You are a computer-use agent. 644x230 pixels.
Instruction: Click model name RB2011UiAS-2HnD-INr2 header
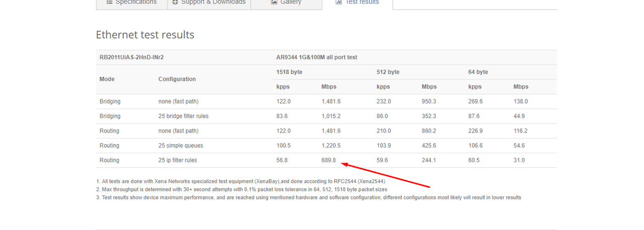point(131,57)
